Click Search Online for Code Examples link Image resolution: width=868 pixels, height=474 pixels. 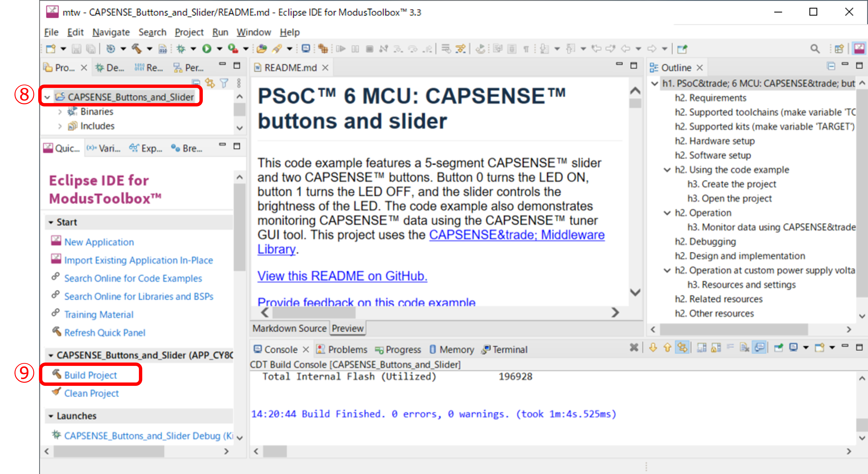(x=133, y=278)
